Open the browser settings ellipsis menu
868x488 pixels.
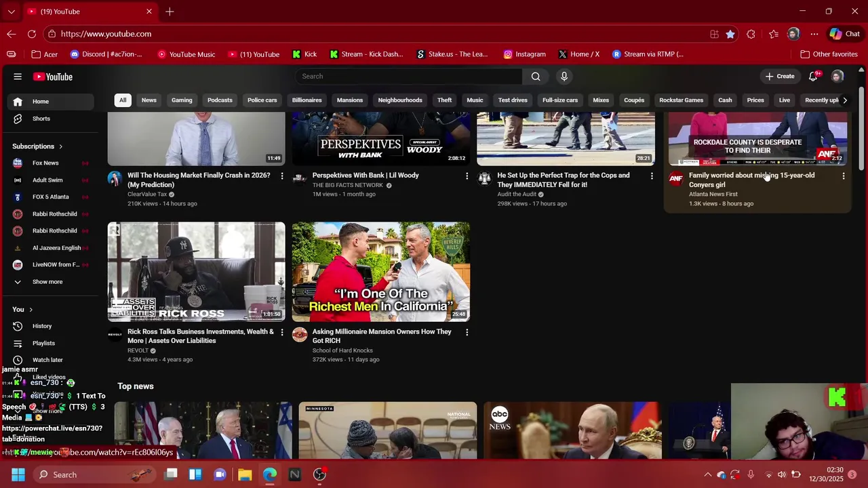[x=814, y=34]
